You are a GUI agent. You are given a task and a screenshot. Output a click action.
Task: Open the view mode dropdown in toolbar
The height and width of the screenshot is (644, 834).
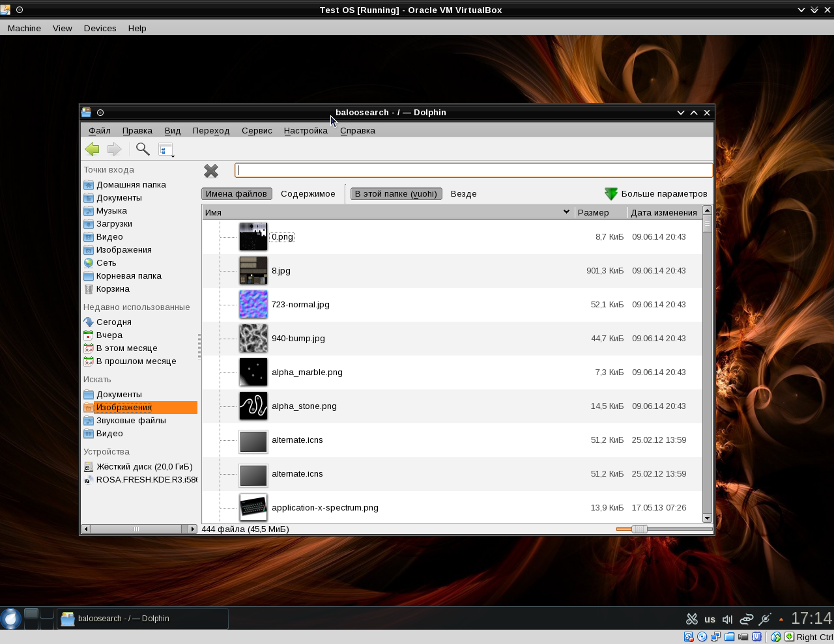pyautogui.click(x=167, y=150)
